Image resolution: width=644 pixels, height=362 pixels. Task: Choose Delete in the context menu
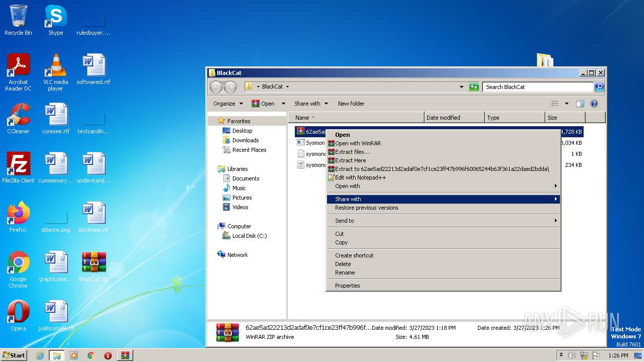[x=443, y=264]
